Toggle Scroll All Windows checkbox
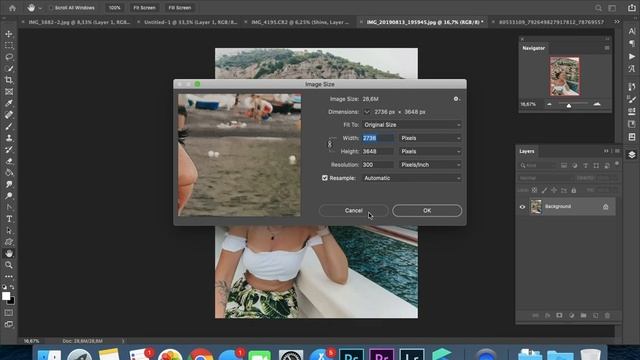This screenshot has width=640, height=360. point(51,8)
